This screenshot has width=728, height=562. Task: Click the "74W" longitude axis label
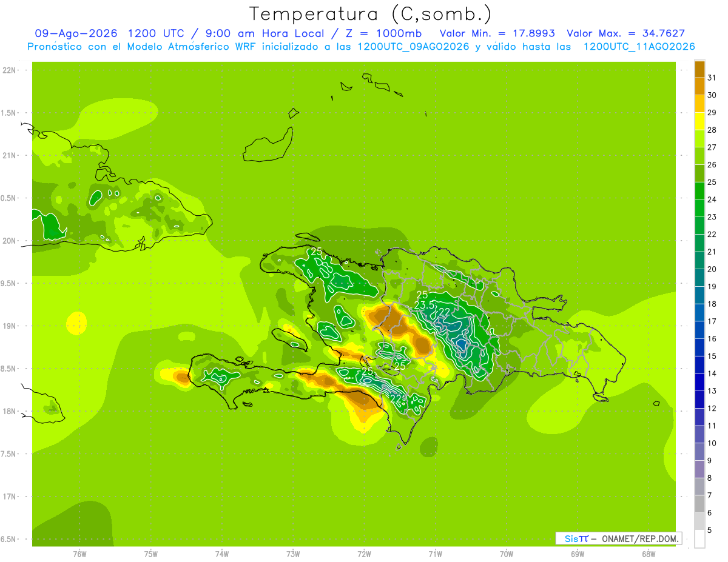[222, 554]
